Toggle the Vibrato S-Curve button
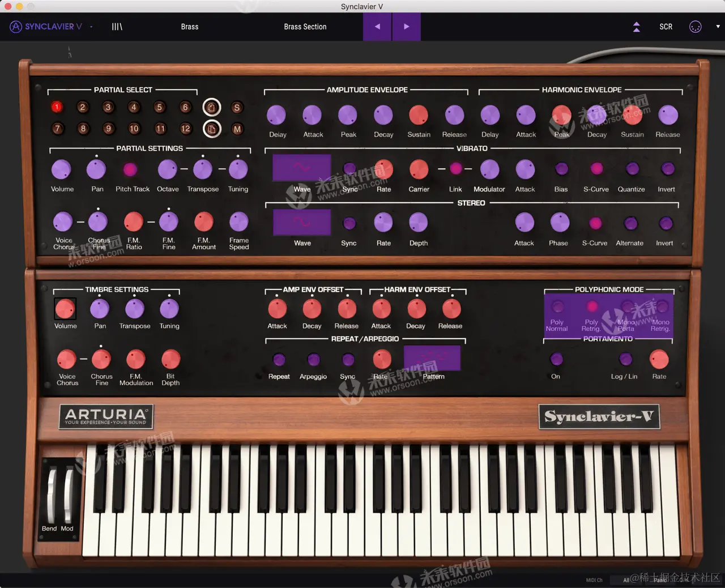725x588 pixels. click(596, 169)
